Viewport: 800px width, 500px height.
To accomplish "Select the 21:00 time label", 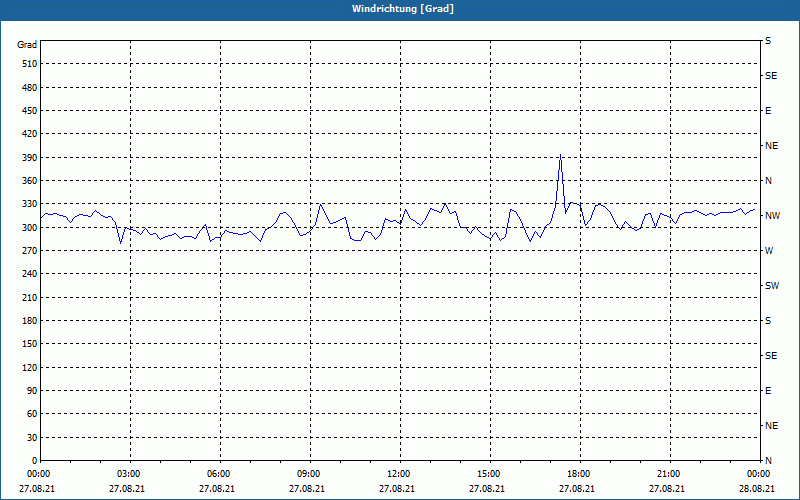I will tap(668, 474).
